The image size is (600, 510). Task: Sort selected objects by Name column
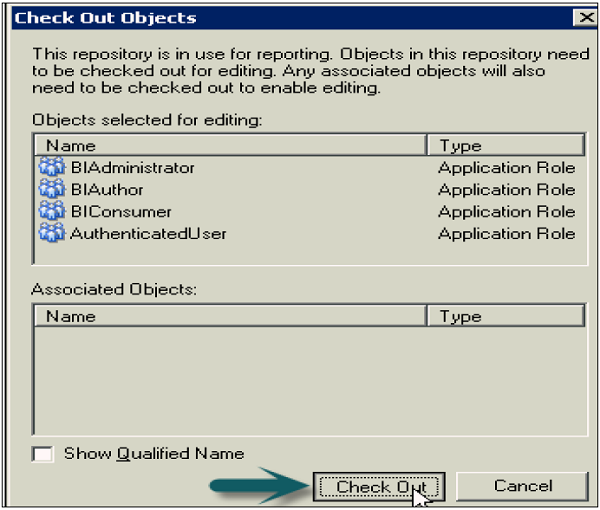coord(230,145)
